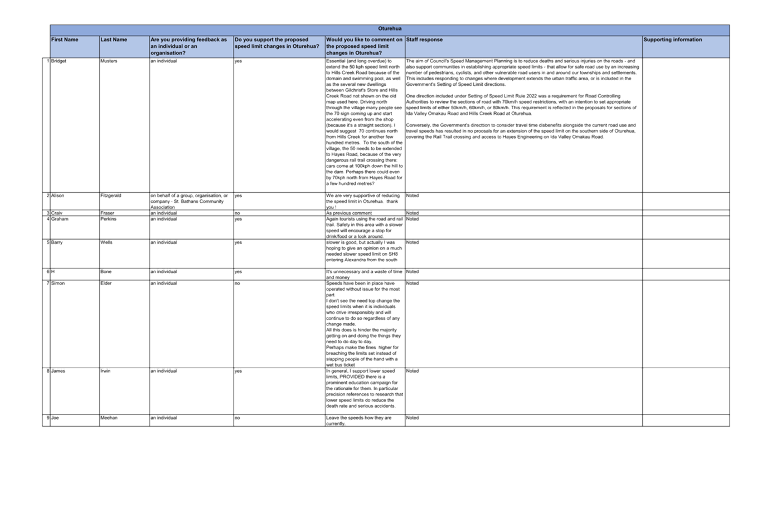Screen dimensions: 781x532
Task: Select the First Name column header
Action: (x=65, y=40)
